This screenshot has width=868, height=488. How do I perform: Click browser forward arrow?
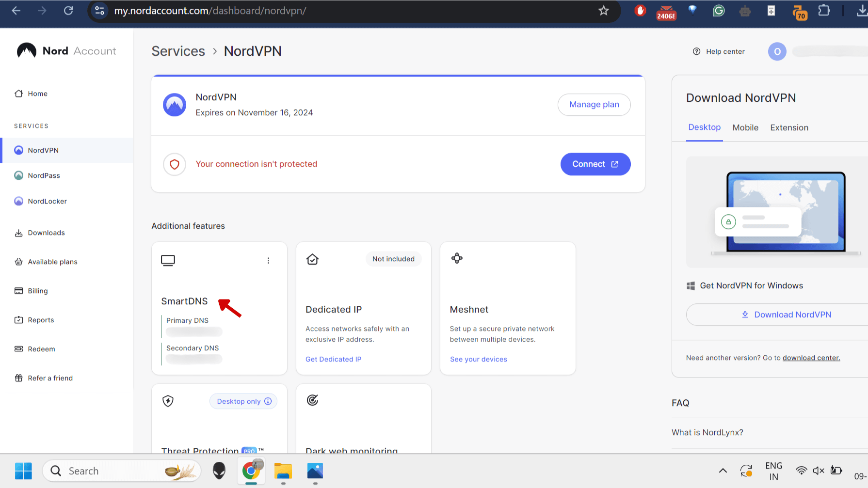pyautogui.click(x=42, y=11)
